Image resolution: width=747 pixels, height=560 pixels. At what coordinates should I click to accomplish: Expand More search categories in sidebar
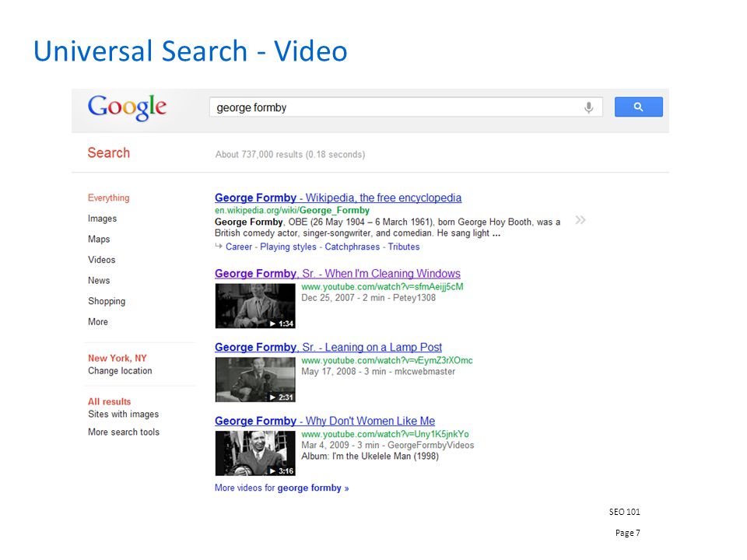98,322
